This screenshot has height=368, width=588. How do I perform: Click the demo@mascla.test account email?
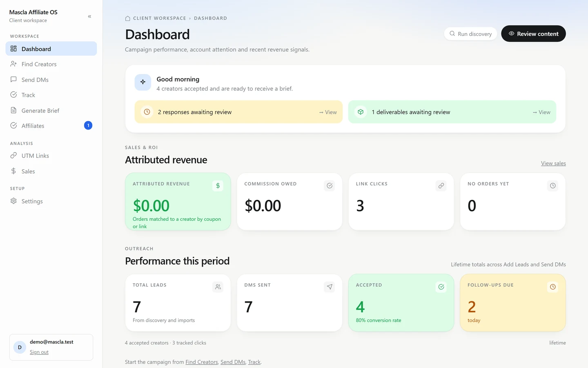pyautogui.click(x=51, y=342)
